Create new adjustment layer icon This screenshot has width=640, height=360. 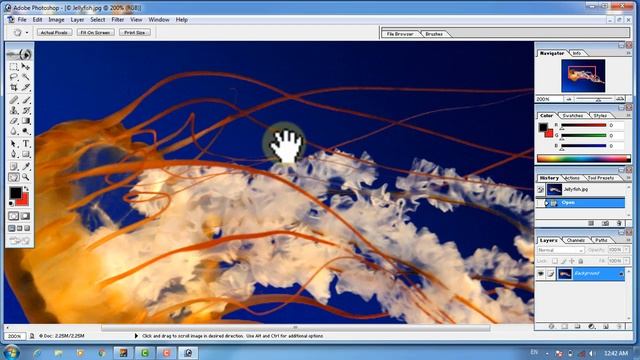(592, 327)
